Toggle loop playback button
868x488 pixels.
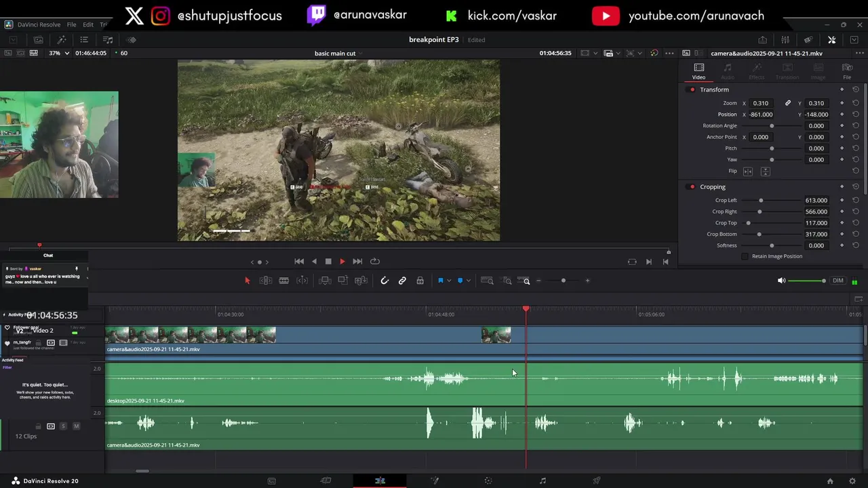(375, 262)
